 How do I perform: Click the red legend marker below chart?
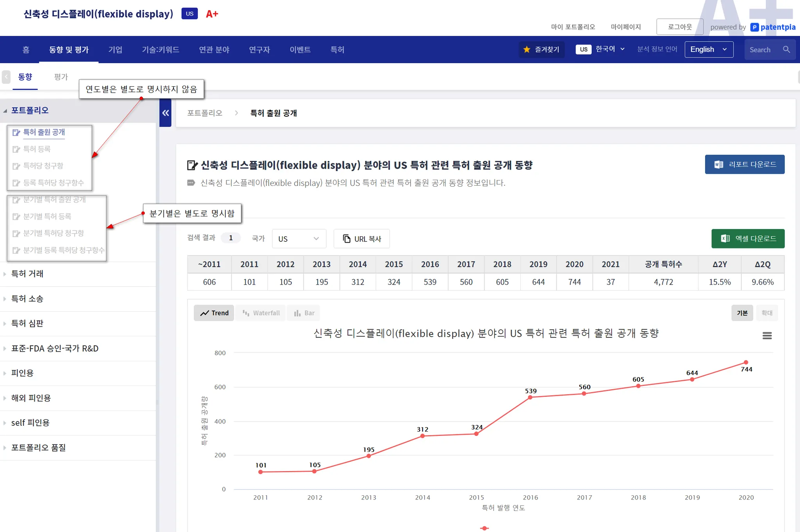(x=484, y=528)
